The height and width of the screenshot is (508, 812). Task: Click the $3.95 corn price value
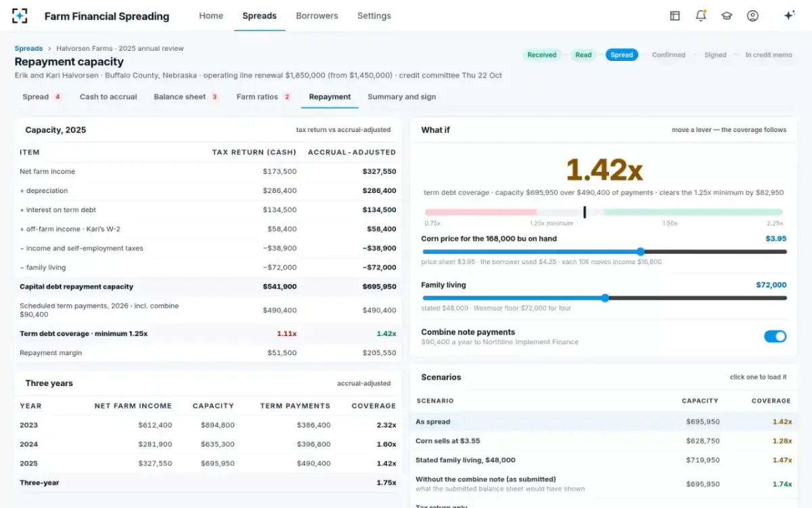click(775, 238)
